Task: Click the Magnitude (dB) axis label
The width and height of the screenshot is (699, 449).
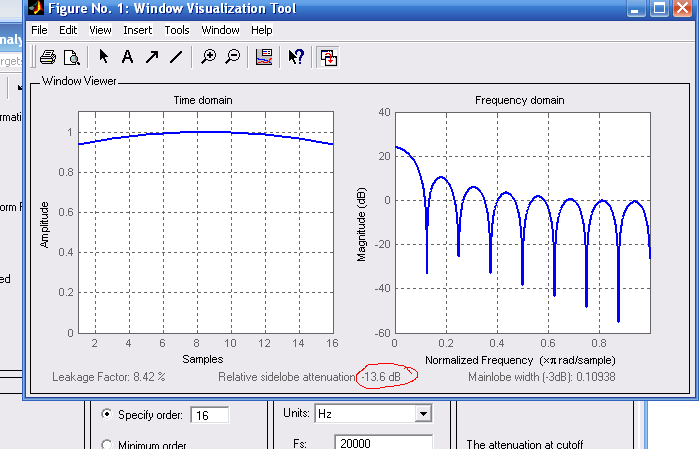Action: coord(361,224)
